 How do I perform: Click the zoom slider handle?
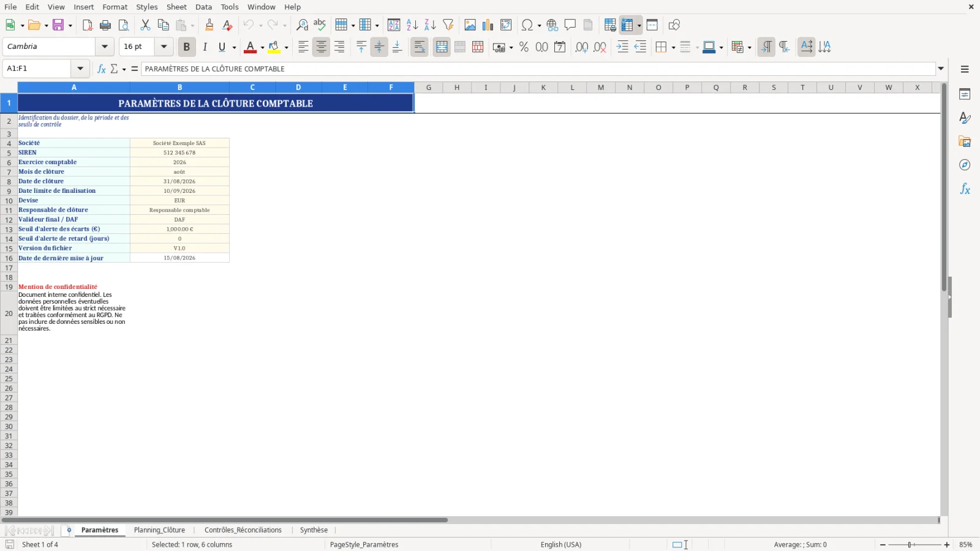coord(911,545)
